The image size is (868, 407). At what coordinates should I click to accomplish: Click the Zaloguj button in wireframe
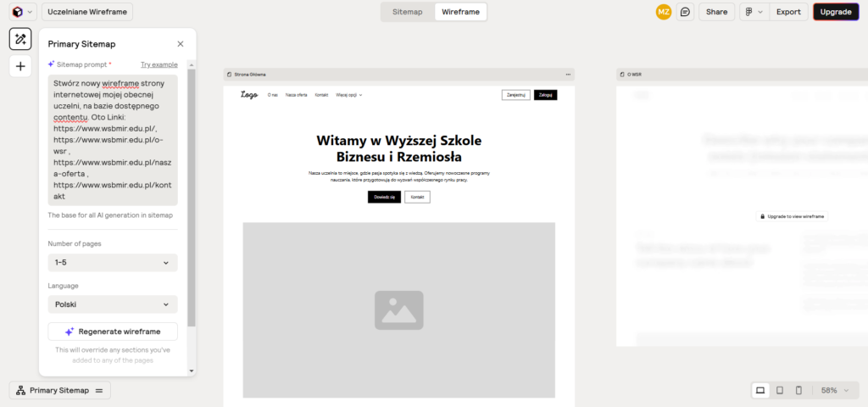click(545, 95)
